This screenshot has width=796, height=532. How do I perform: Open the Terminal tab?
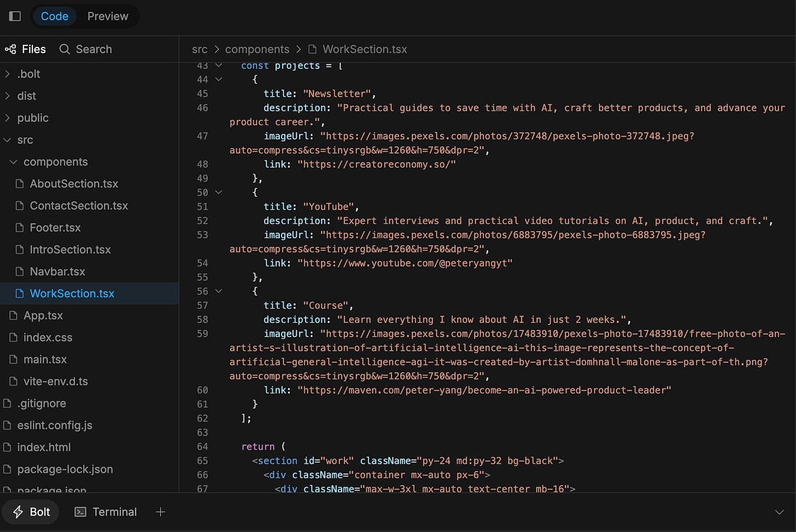(106, 512)
